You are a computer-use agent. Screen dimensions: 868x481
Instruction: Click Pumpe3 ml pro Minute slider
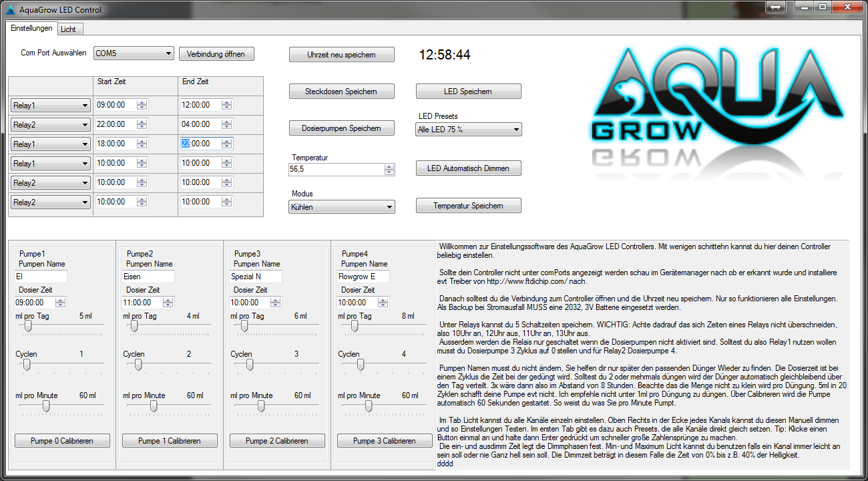point(276,408)
